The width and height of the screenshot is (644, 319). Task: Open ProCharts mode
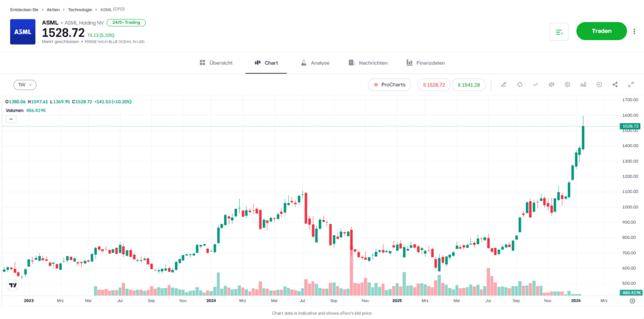[389, 84]
